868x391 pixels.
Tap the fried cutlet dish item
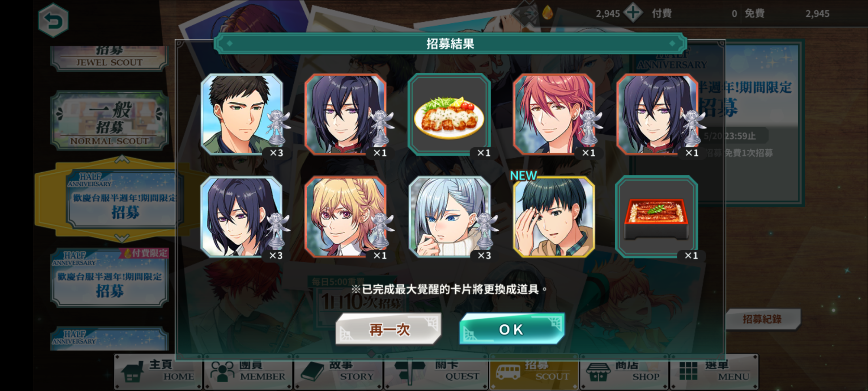449,114
